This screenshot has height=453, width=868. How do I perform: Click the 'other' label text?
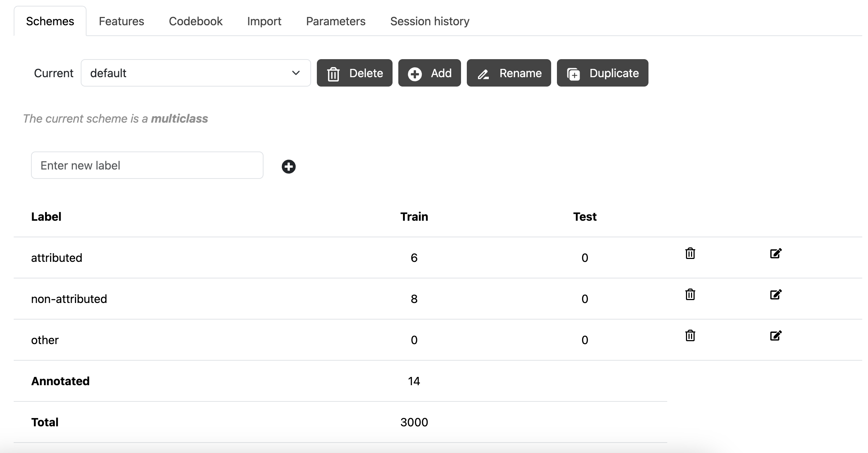pyautogui.click(x=45, y=340)
